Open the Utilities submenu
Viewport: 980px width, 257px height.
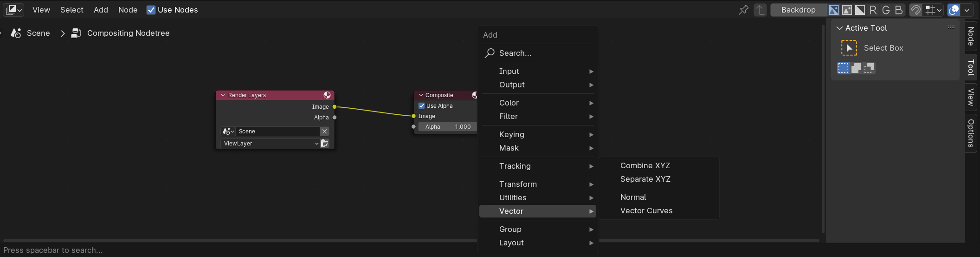point(538,198)
